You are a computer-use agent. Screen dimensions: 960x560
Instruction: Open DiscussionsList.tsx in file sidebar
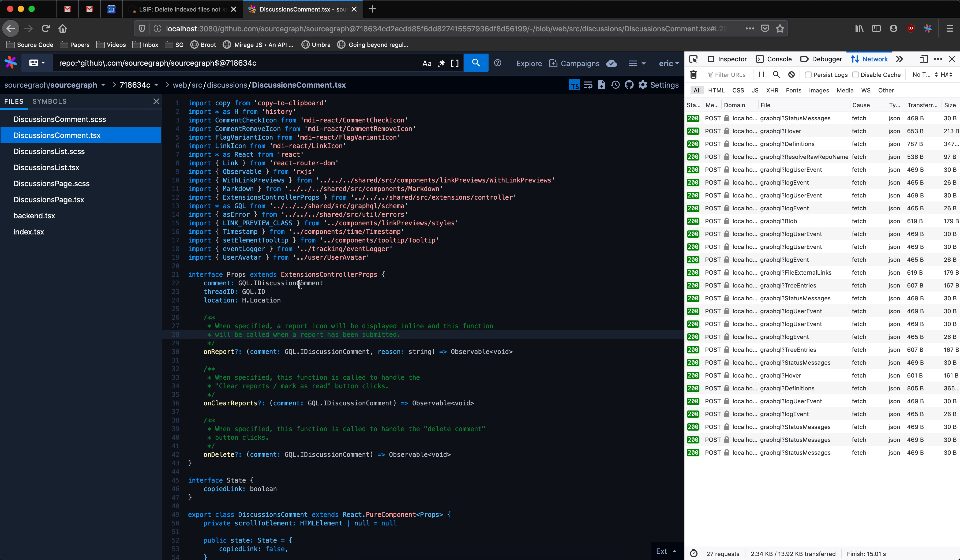point(46,168)
